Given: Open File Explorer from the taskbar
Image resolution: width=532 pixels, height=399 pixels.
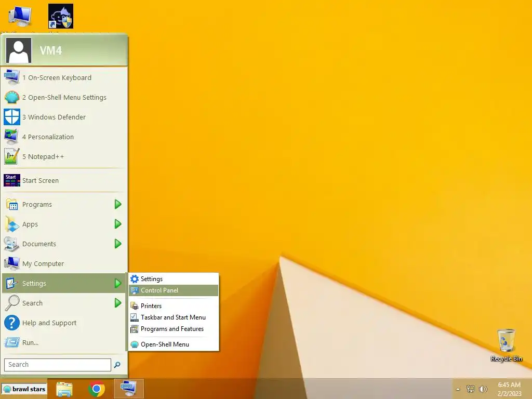Looking at the screenshot, I should click(64, 389).
